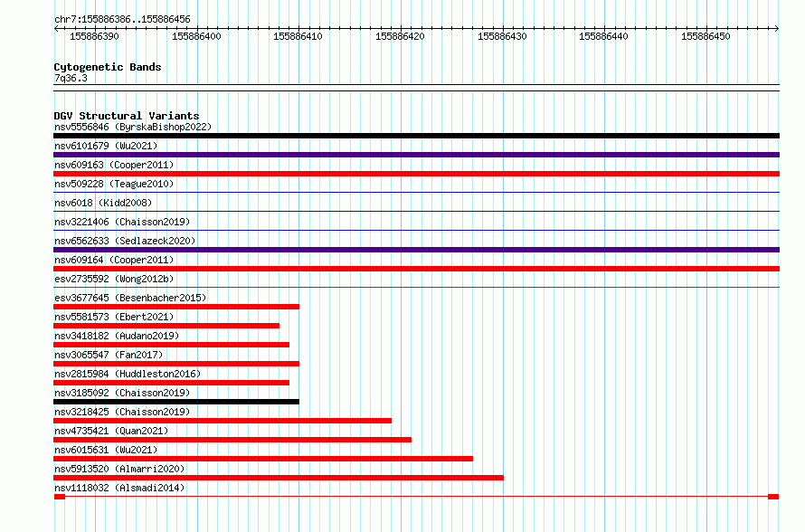This screenshot has width=805, height=532.
Task: Click nsv5913520 (Almarri2020) label
Action: coord(119,469)
